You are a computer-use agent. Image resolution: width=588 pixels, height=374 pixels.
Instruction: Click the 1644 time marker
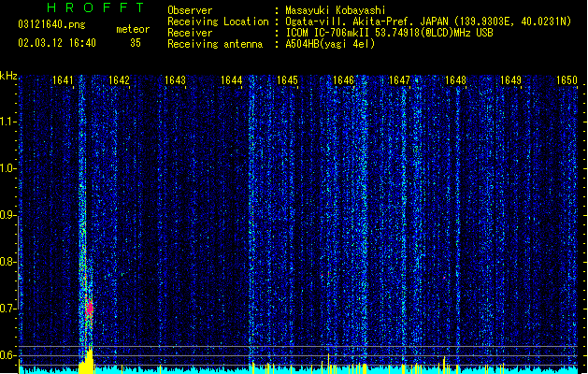(232, 80)
